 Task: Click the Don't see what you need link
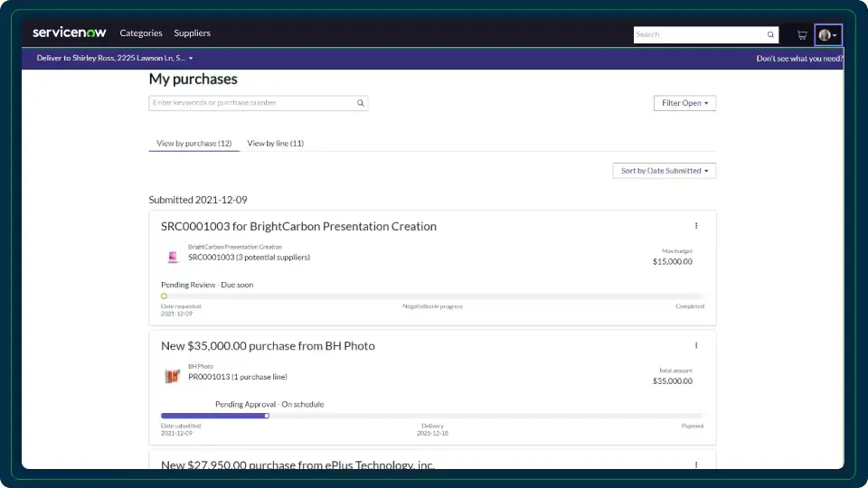[x=799, y=58]
